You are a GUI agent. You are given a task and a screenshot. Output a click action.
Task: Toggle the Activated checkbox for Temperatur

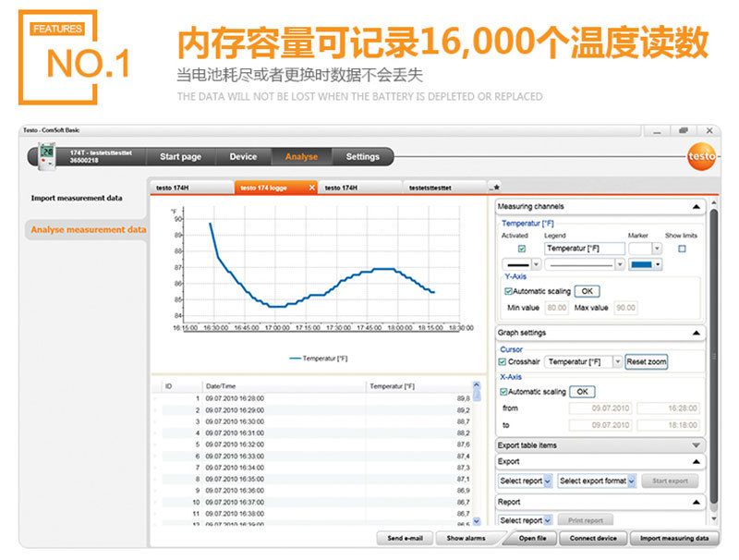click(x=522, y=249)
